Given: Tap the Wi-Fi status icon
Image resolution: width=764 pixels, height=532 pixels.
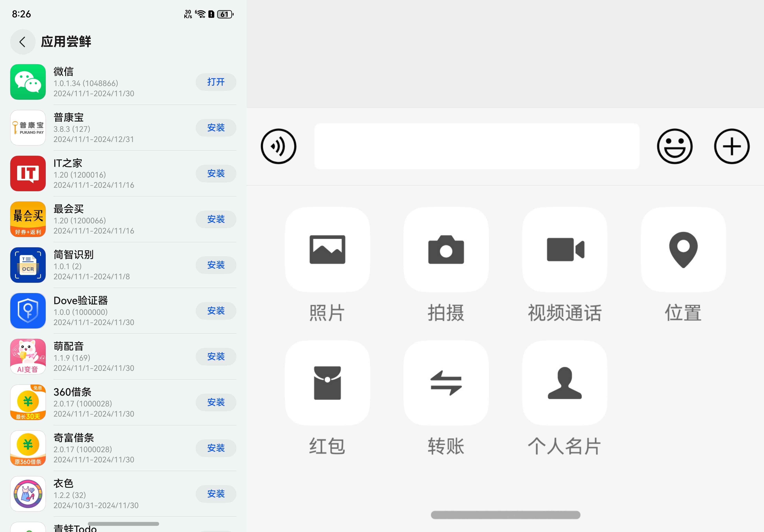Looking at the screenshot, I should [x=200, y=14].
